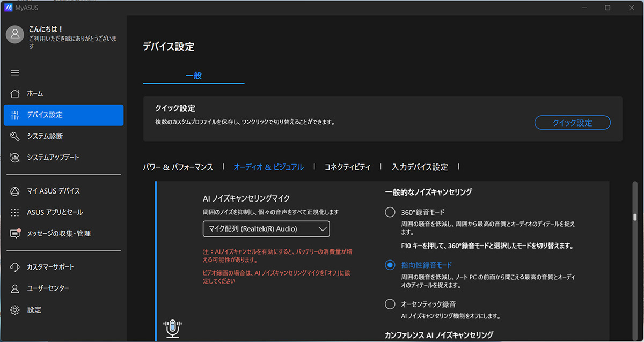Click AI ノイズキャンセリングマイク heading
This screenshot has height=342, width=644.
tap(246, 198)
